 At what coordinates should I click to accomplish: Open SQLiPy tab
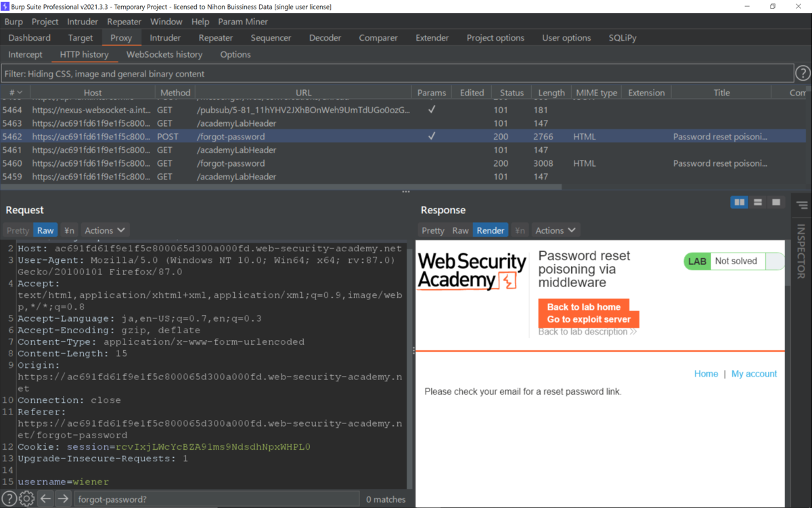pyautogui.click(x=622, y=38)
